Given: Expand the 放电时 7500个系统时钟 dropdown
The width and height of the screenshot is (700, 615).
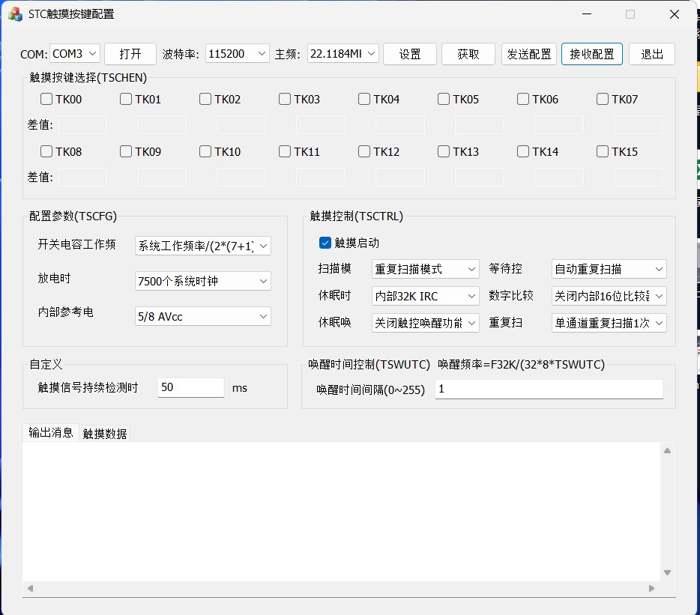Looking at the screenshot, I should pyautogui.click(x=202, y=281).
